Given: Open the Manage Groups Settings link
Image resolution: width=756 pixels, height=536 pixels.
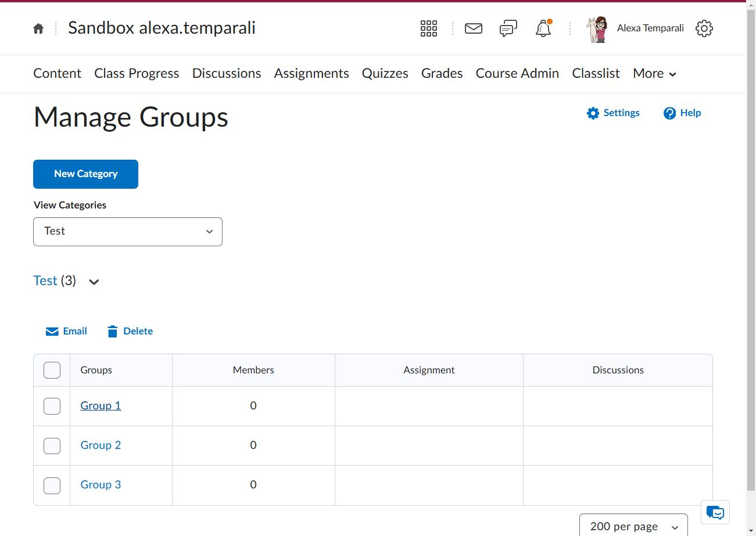Looking at the screenshot, I should coord(613,113).
